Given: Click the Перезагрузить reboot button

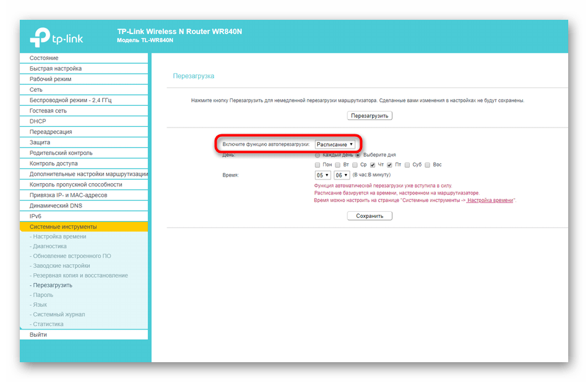Looking at the screenshot, I should coord(370,116).
